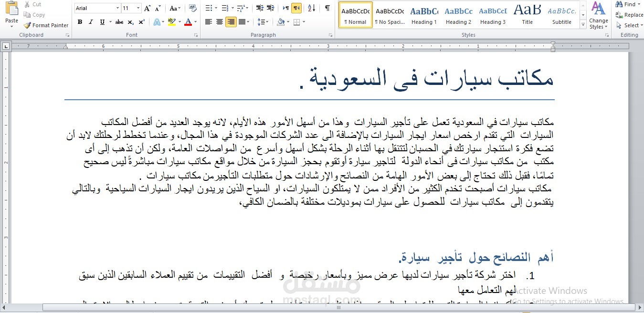
Task: Click the Borders grid icon
Action: click(x=296, y=22)
